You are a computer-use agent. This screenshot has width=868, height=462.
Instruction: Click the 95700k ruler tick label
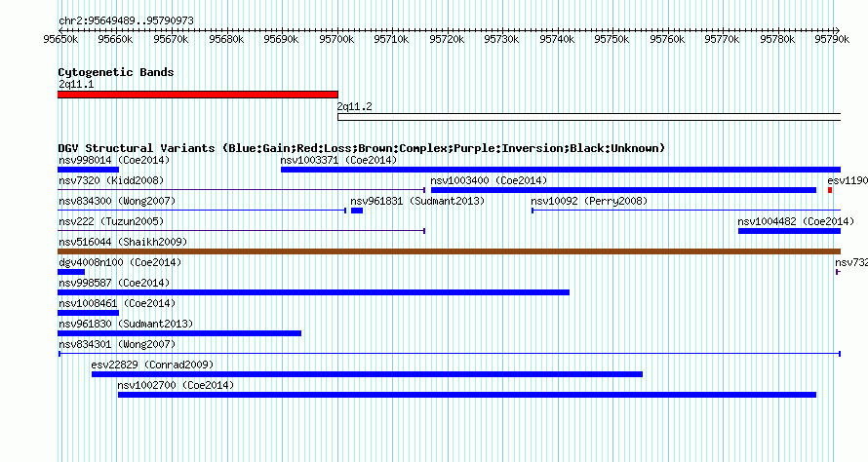[336, 39]
